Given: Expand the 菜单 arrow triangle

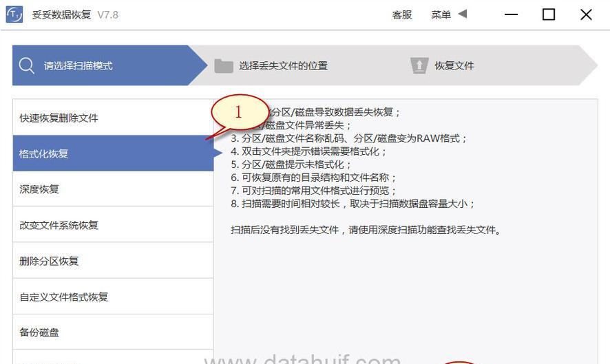Looking at the screenshot, I should pyautogui.click(x=463, y=14).
